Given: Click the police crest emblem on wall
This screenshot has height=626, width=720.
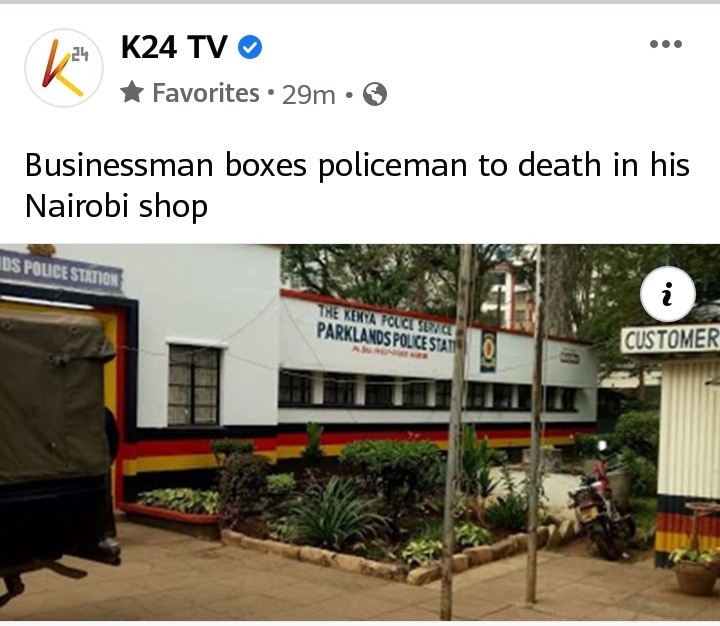Looking at the screenshot, I should pyautogui.click(x=488, y=351).
